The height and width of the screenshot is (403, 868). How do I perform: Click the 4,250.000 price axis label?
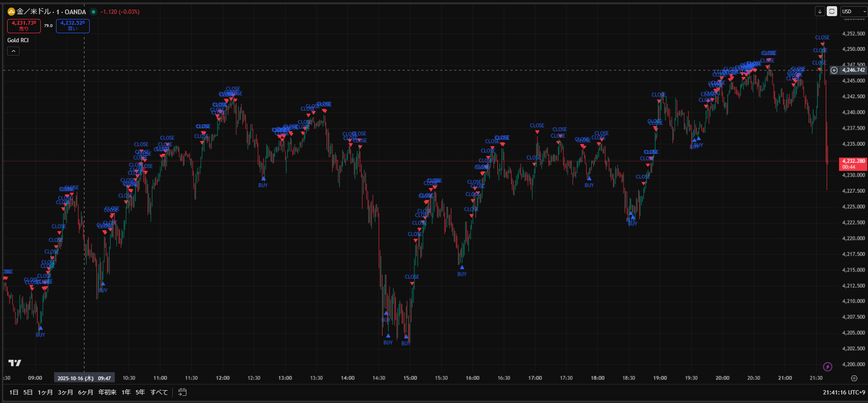coord(853,49)
